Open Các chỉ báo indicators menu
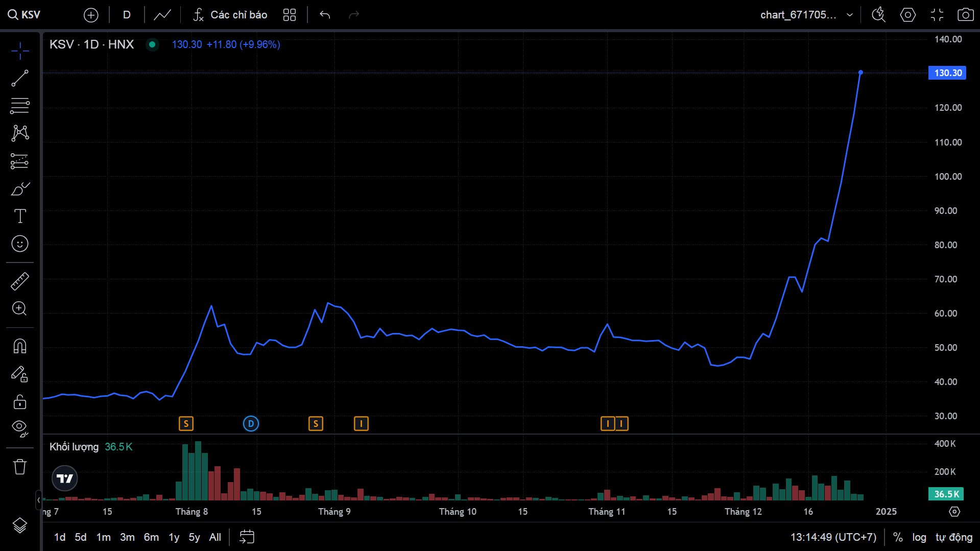This screenshot has width=980, height=551. point(230,15)
